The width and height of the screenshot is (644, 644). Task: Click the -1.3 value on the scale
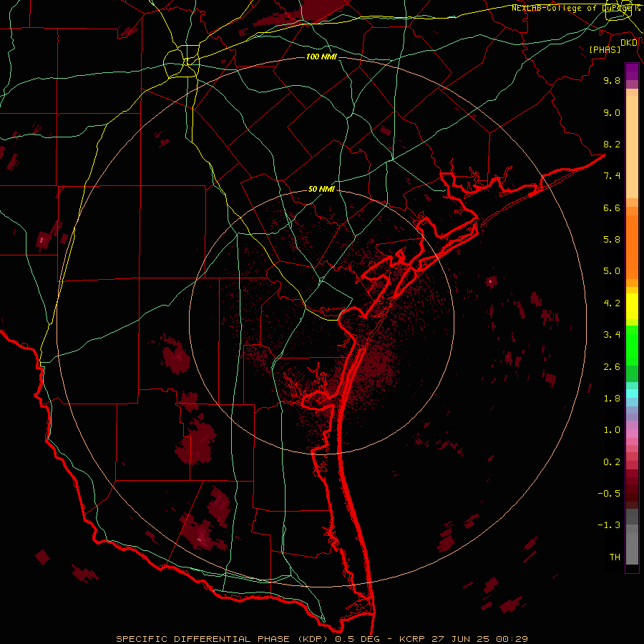609,525
